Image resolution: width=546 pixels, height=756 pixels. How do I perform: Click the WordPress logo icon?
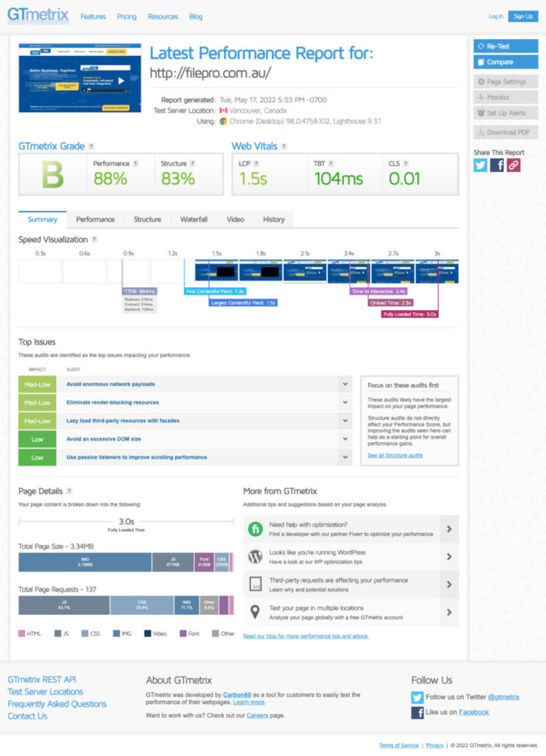(255, 557)
